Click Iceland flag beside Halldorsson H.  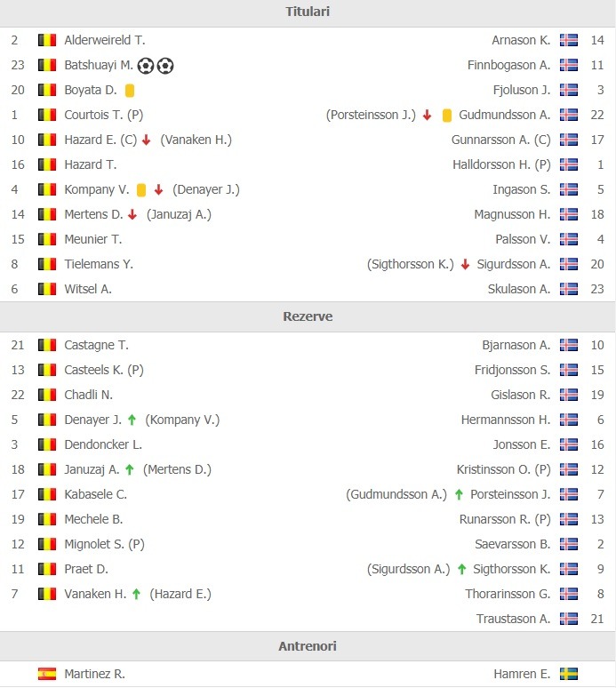tap(569, 164)
